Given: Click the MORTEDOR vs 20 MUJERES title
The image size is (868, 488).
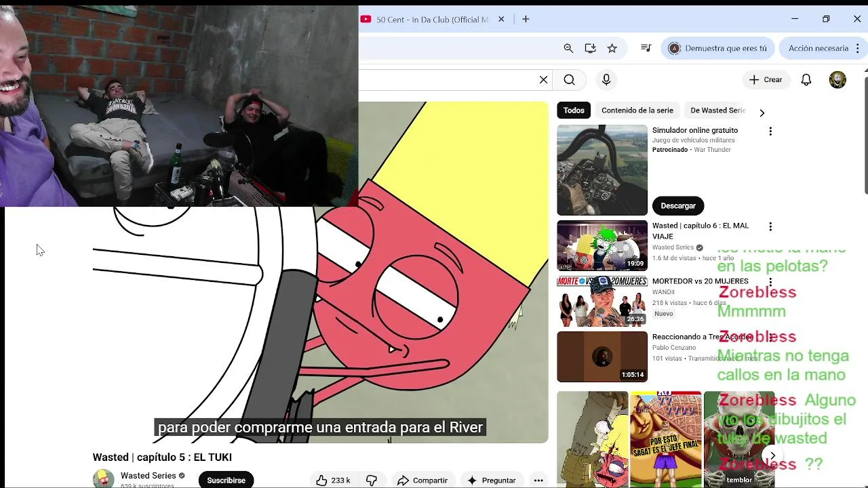Looking at the screenshot, I should [701, 281].
